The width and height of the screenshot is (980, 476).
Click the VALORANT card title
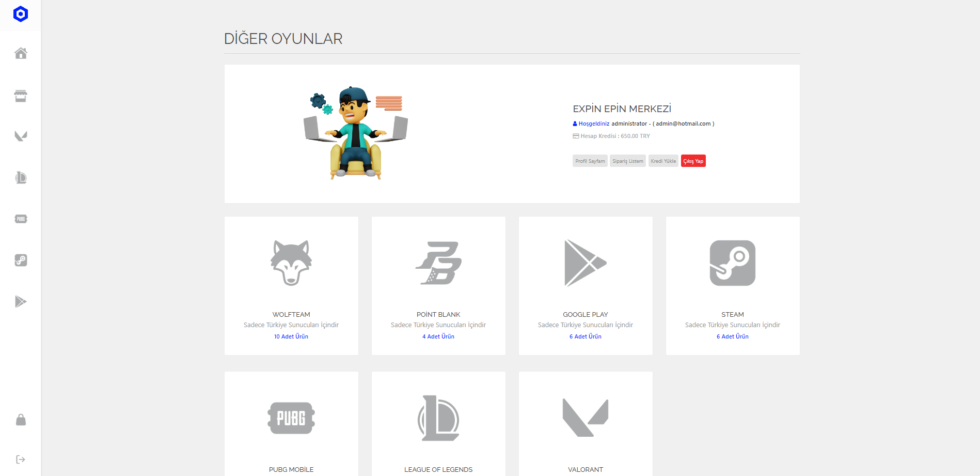586,469
